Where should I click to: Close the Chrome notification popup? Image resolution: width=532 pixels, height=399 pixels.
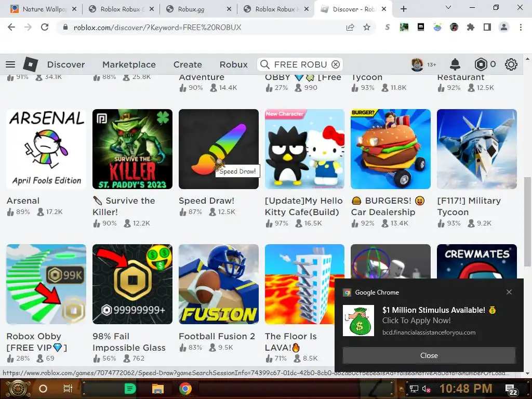[x=509, y=292]
